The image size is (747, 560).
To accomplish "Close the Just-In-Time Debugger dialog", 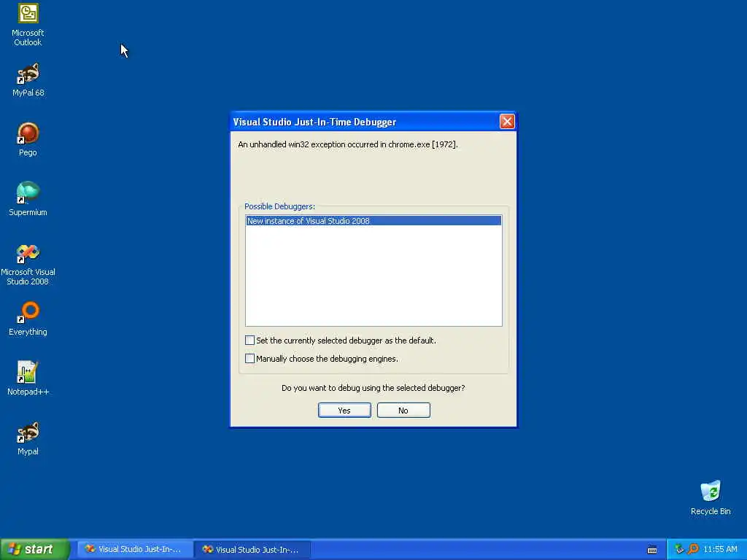I will (x=507, y=122).
